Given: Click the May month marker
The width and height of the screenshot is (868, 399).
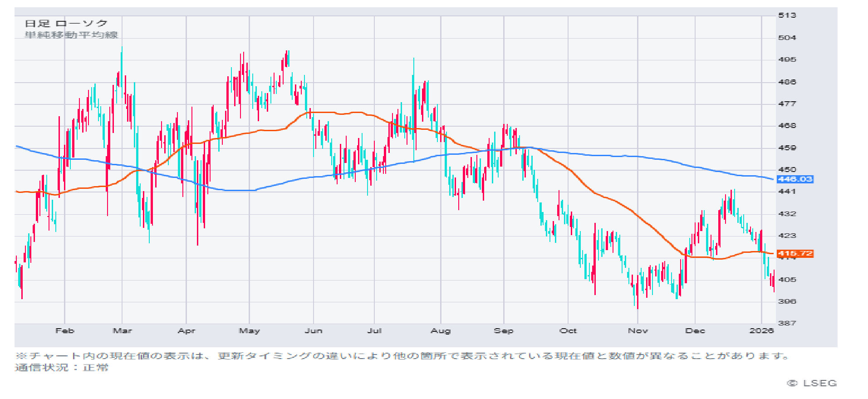Looking at the screenshot, I should 249,331.
